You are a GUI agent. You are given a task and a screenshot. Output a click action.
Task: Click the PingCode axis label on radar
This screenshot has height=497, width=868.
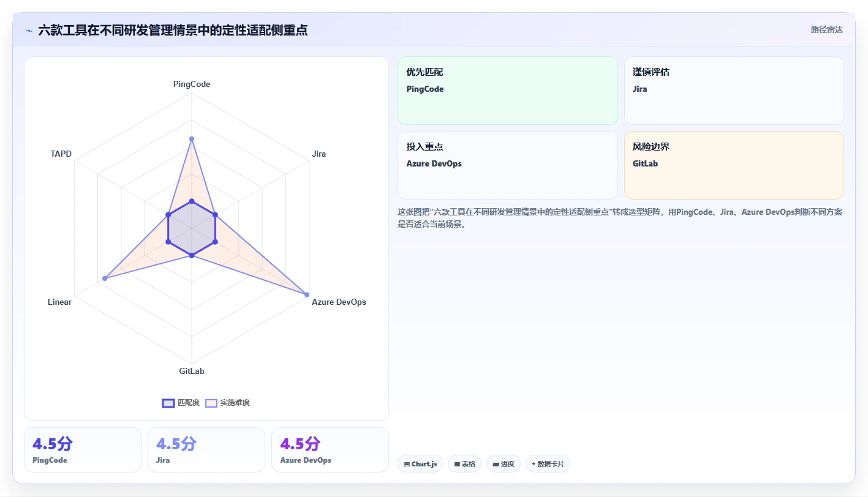click(192, 84)
